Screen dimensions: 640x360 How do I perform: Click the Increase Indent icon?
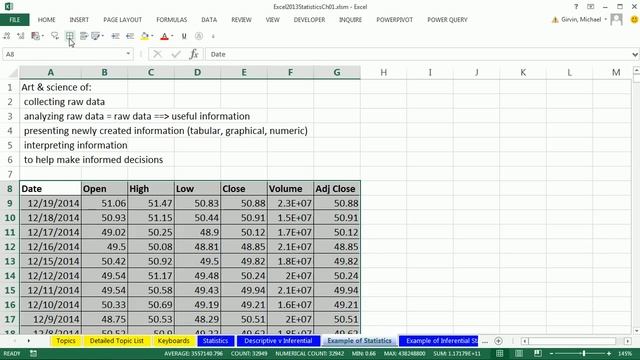click(x=116, y=36)
